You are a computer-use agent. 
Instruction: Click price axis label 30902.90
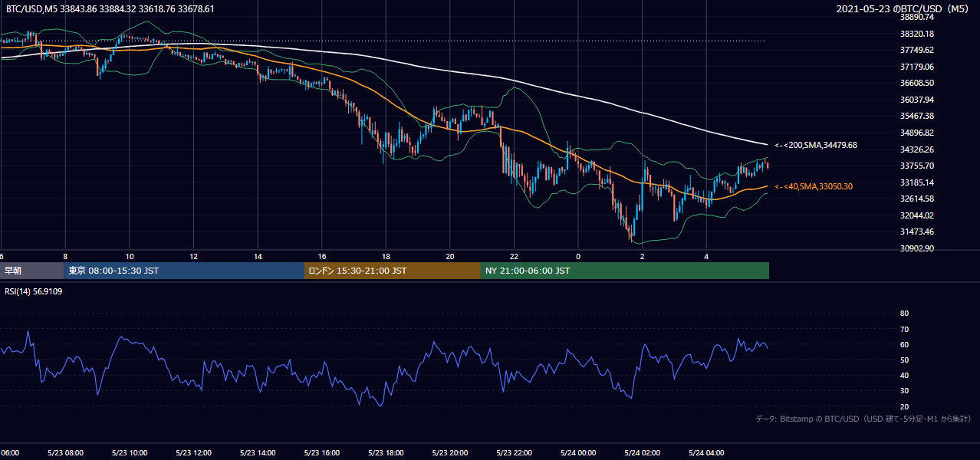tap(916, 248)
